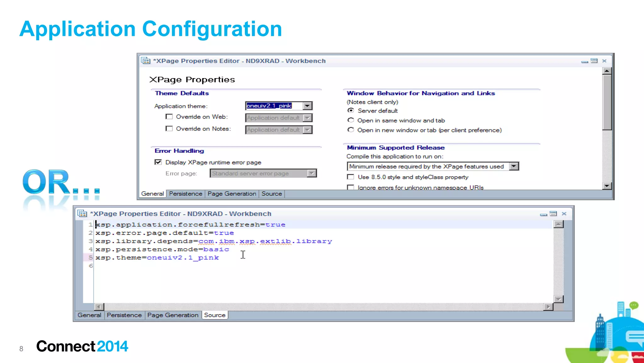Uncheck Display XPage runtime error page
This screenshot has width=644, height=363.
click(x=158, y=162)
